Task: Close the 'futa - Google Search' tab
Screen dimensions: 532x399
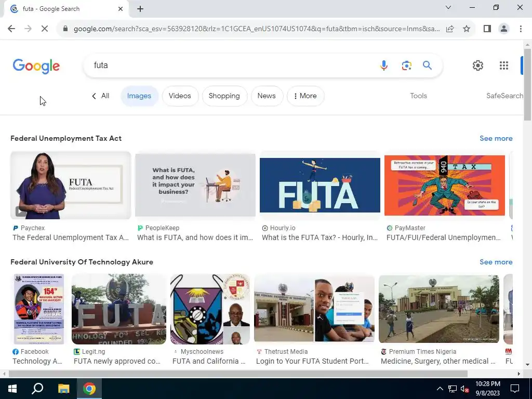Action: pos(121,9)
